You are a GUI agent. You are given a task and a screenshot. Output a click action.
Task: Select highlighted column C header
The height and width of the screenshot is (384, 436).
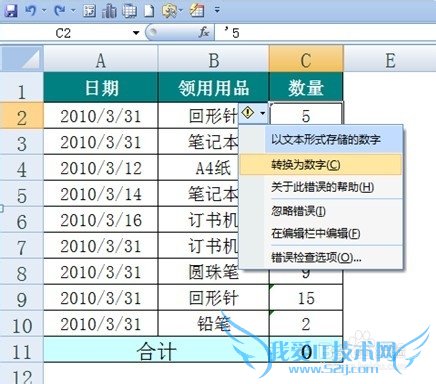pyautogui.click(x=306, y=59)
